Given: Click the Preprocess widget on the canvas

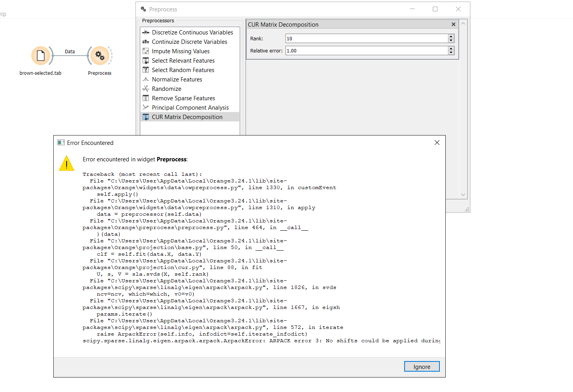Looking at the screenshot, I should [99, 56].
